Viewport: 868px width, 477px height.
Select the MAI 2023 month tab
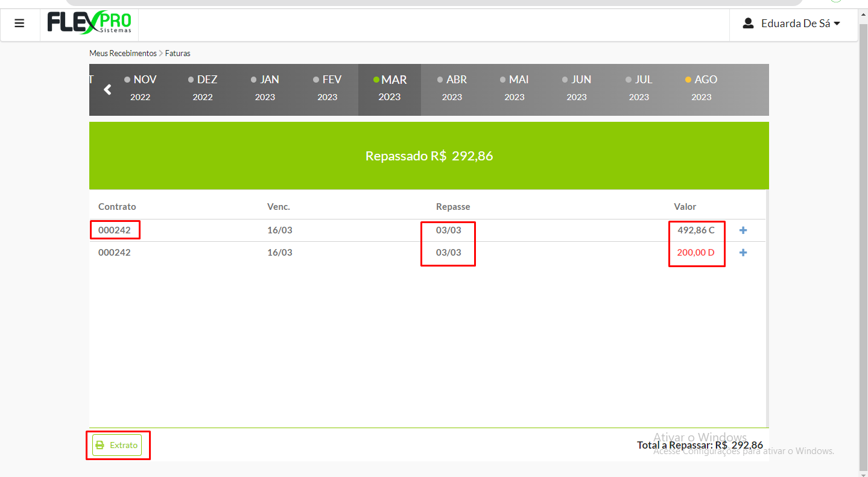pyautogui.click(x=515, y=88)
